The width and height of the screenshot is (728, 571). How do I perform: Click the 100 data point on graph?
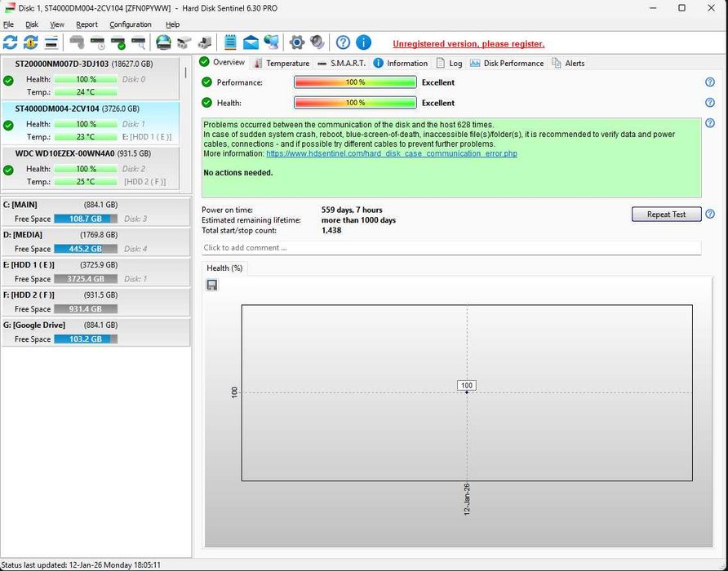pos(467,392)
